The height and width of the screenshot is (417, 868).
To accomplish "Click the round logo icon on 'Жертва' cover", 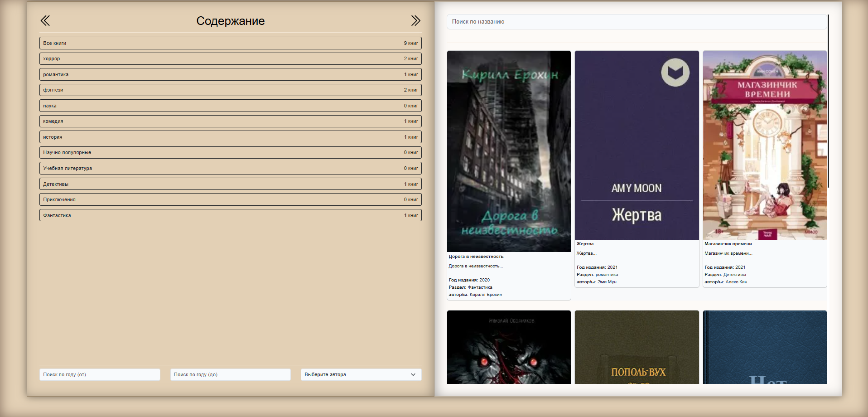I will click(x=675, y=73).
